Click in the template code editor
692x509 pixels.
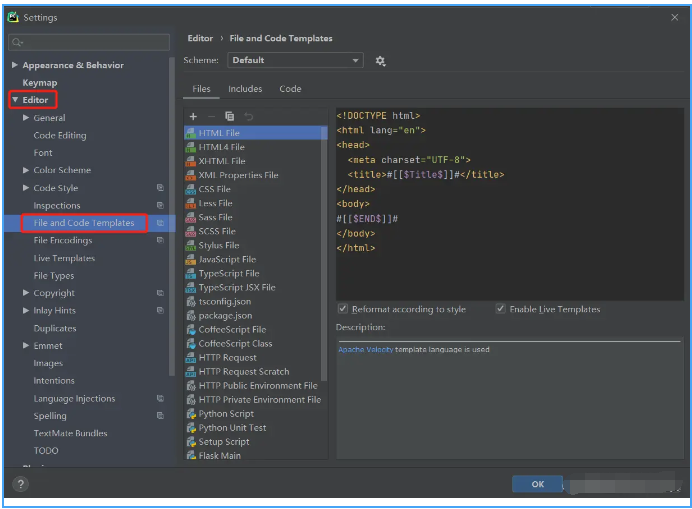point(510,204)
